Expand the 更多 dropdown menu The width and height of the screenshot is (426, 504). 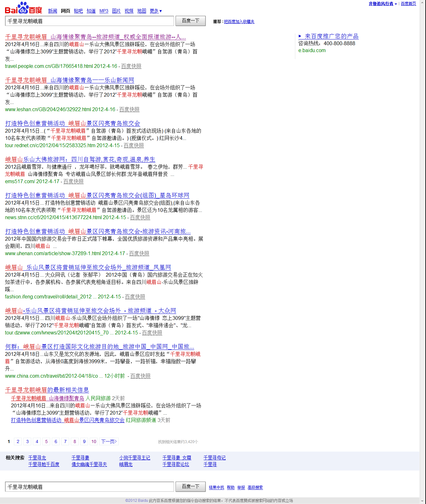point(156,11)
